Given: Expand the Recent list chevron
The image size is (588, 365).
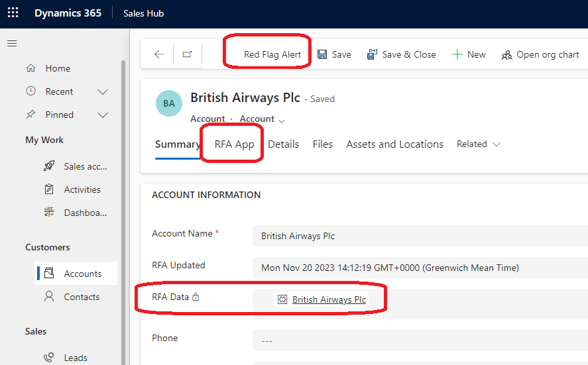Looking at the screenshot, I should [103, 92].
